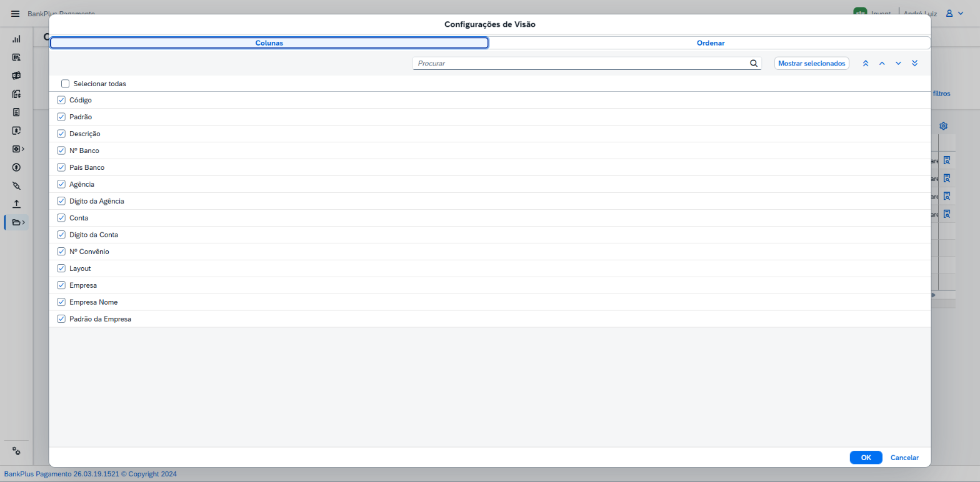Toggle the Descrição column checkbox

click(x=61, y=134)
